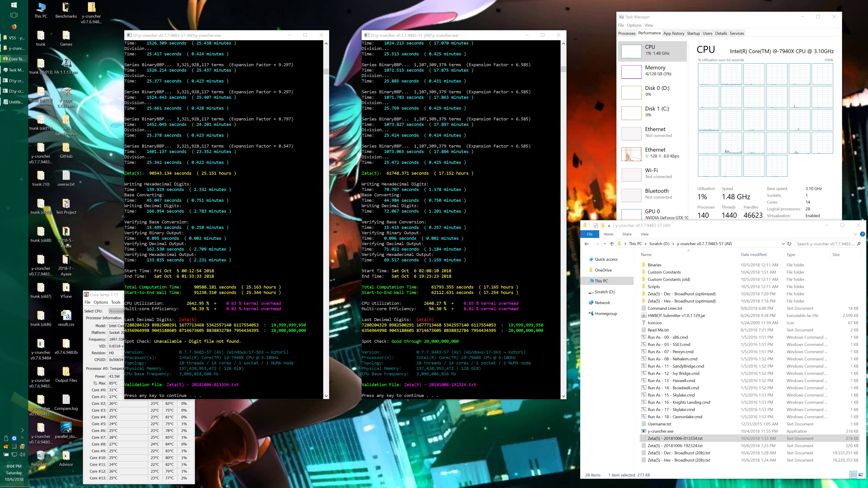Show hidden system tray icons chevron
The height and width of the screenshot is (488, 868).
coord(22,430)
